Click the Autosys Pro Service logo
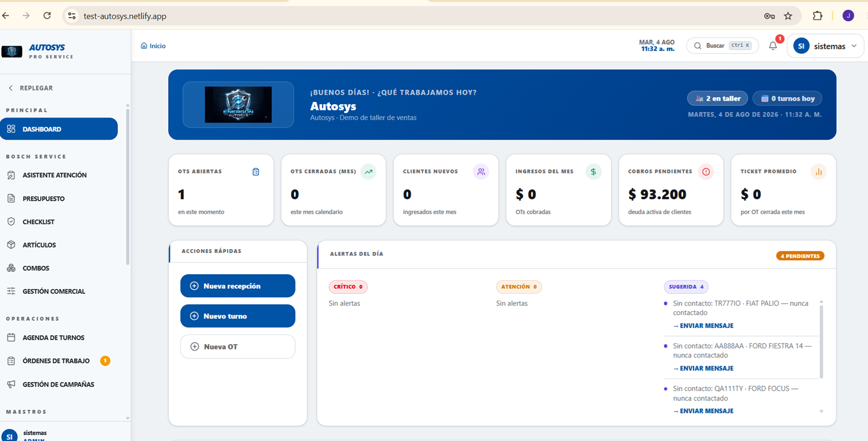 click(38, 52)
